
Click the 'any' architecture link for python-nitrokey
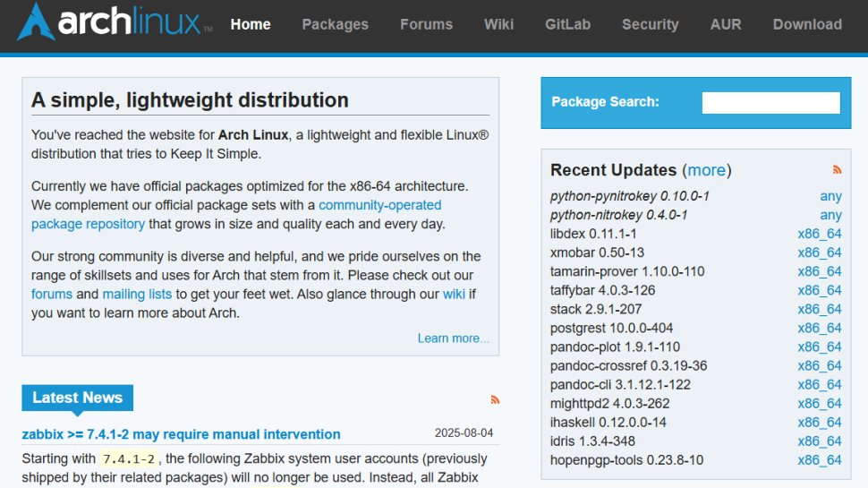pos(831,215)
